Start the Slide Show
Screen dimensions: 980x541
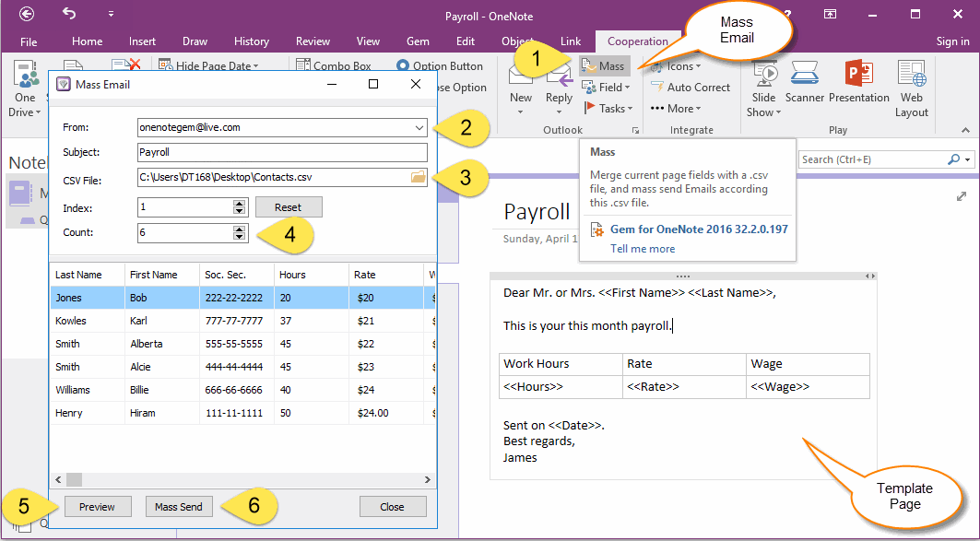point(763,89)
